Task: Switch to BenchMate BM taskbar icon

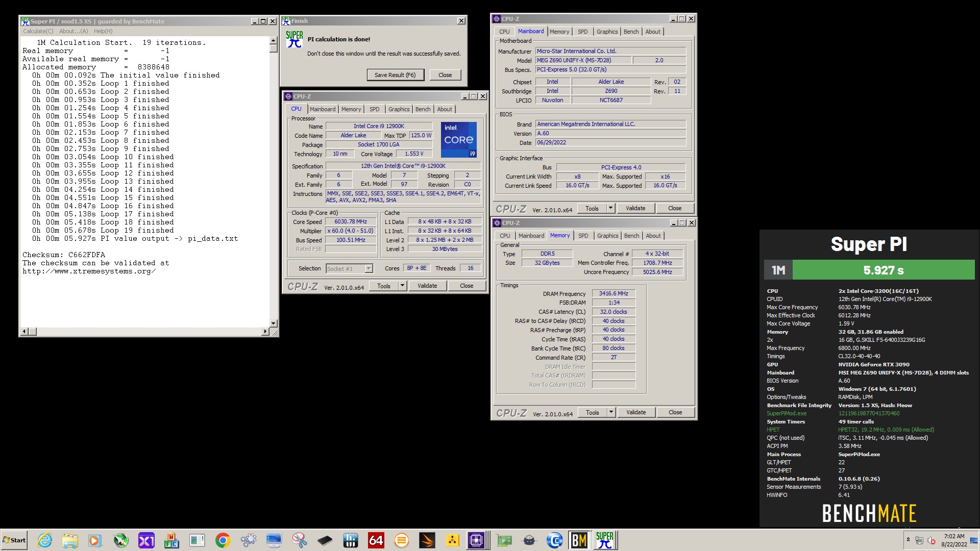Action: 579,540
